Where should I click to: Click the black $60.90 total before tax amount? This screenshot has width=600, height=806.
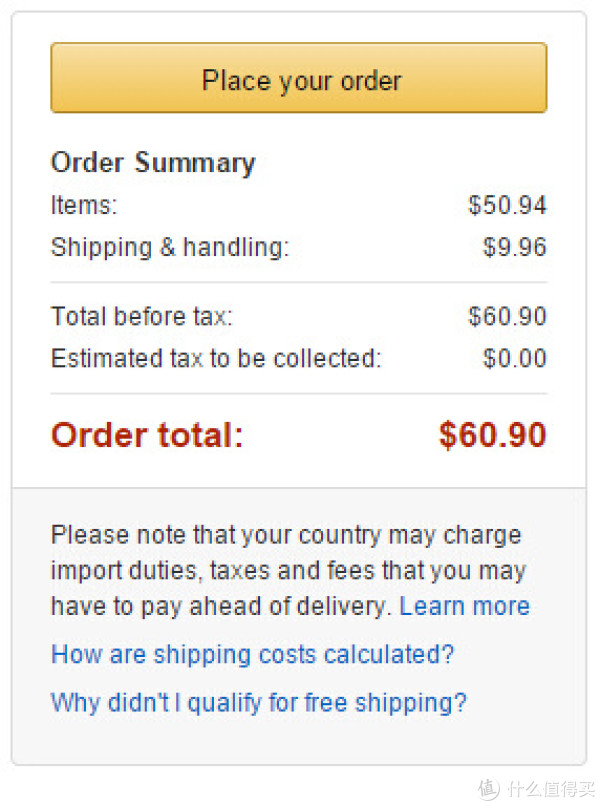click(507, 316)
